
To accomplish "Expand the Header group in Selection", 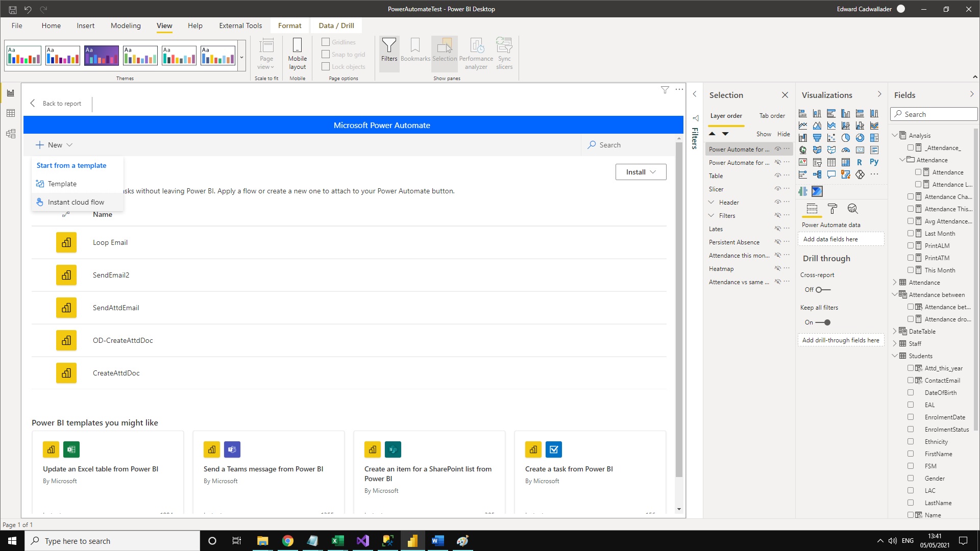I will click(711, 202).
